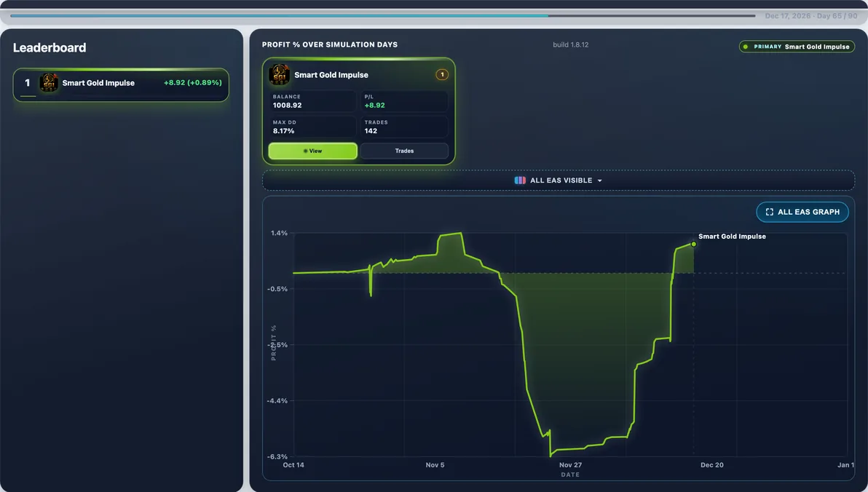The height and width of the screenshot is (492, 868).
Task: Click the Smart Gold Impulse card logo
Action: tap(279, 75)
